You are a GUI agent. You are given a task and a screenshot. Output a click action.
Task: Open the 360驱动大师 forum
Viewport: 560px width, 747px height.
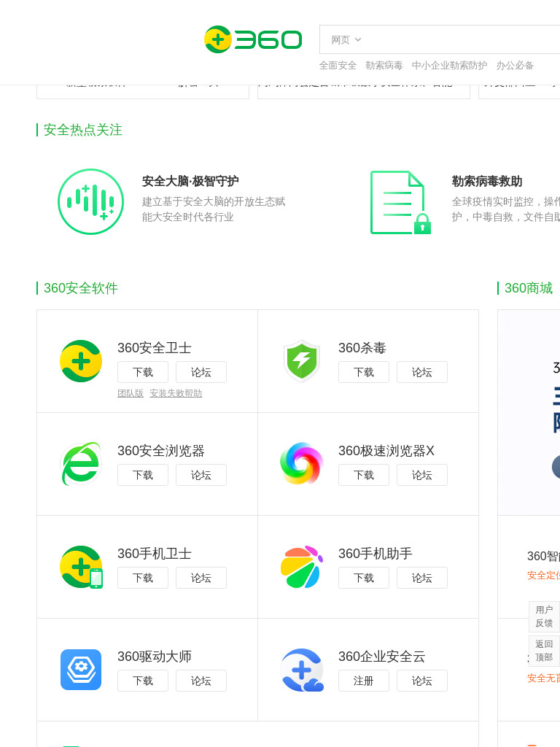(201, 681)
